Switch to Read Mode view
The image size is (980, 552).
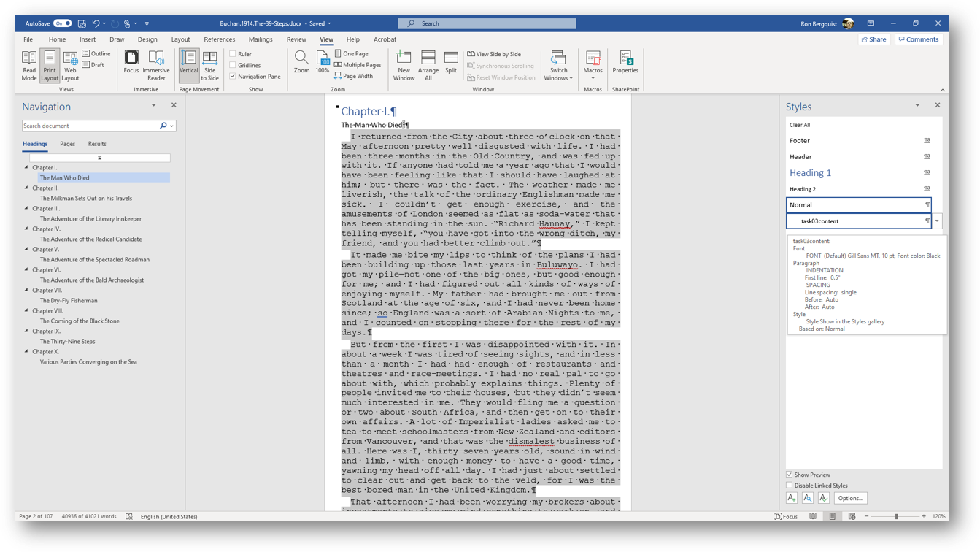pos(29,65)
